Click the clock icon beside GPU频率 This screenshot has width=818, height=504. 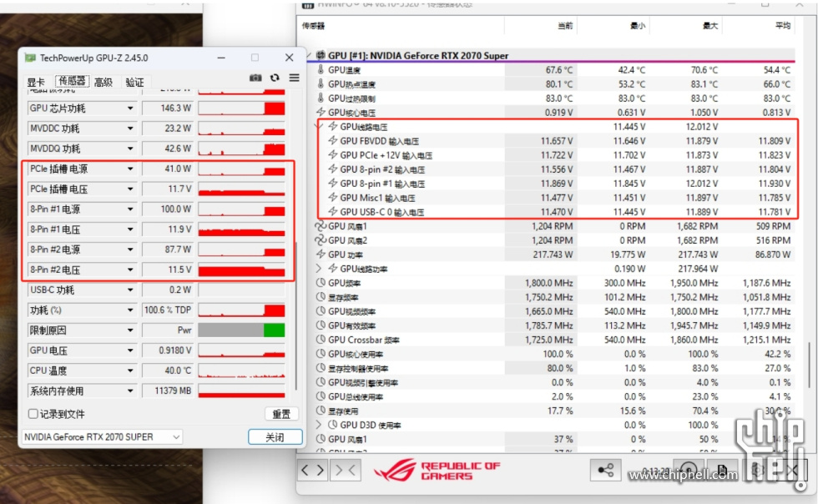click(321, 283)
